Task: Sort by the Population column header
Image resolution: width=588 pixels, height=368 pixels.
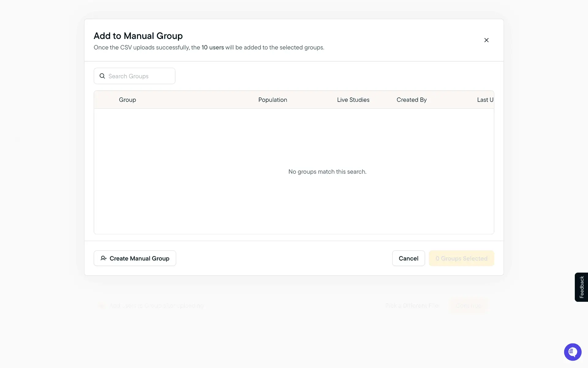Action: tap(273, 100)
